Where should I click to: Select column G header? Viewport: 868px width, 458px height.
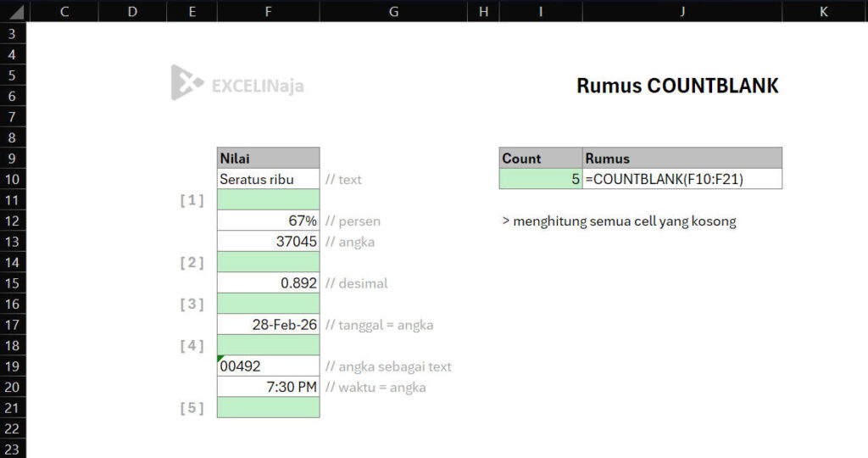393,11
